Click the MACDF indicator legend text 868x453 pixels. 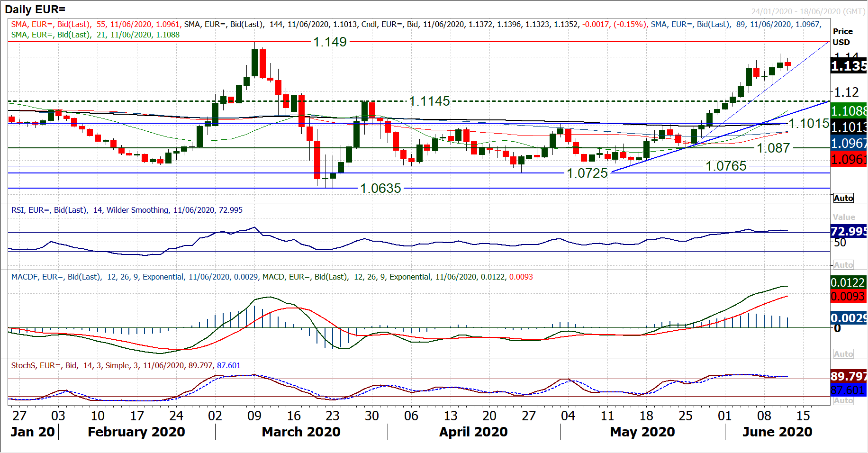tap(272, 277)
